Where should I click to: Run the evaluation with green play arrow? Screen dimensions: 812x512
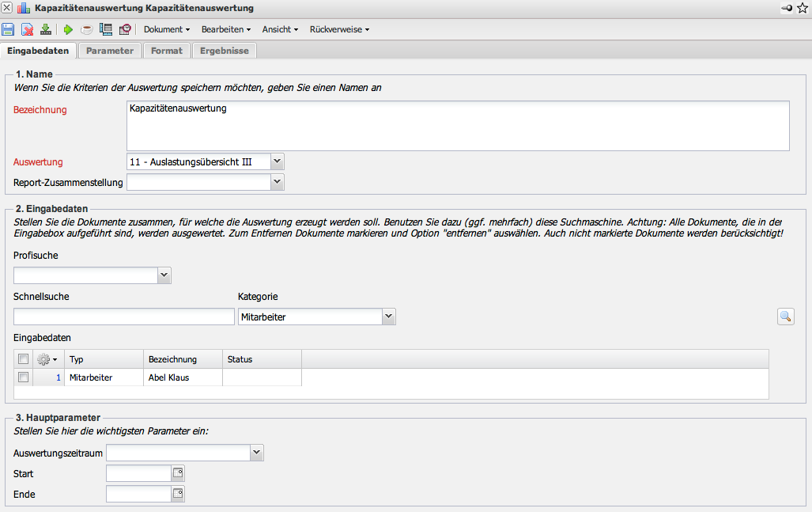(x=68, y=29)
